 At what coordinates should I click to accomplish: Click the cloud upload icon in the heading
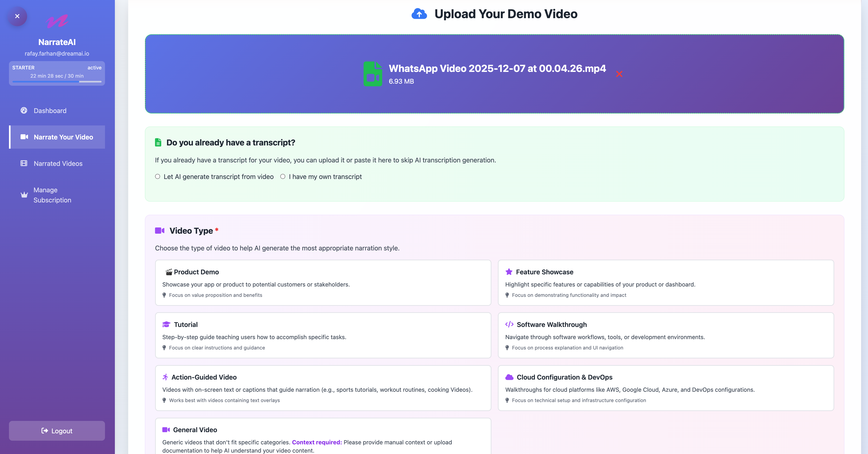click(419, 14)
